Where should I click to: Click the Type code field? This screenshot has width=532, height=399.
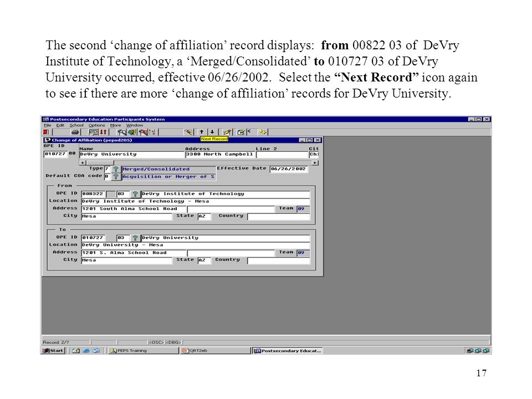pyautogui.click(x=107, y=169)
